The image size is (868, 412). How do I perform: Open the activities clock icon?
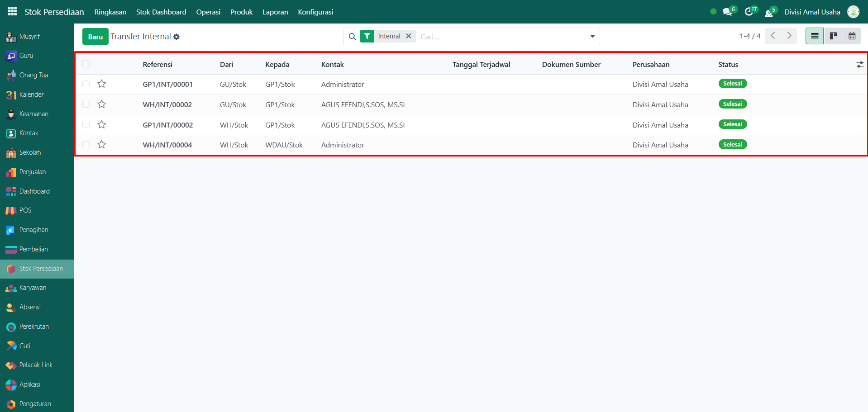(749, 12)
